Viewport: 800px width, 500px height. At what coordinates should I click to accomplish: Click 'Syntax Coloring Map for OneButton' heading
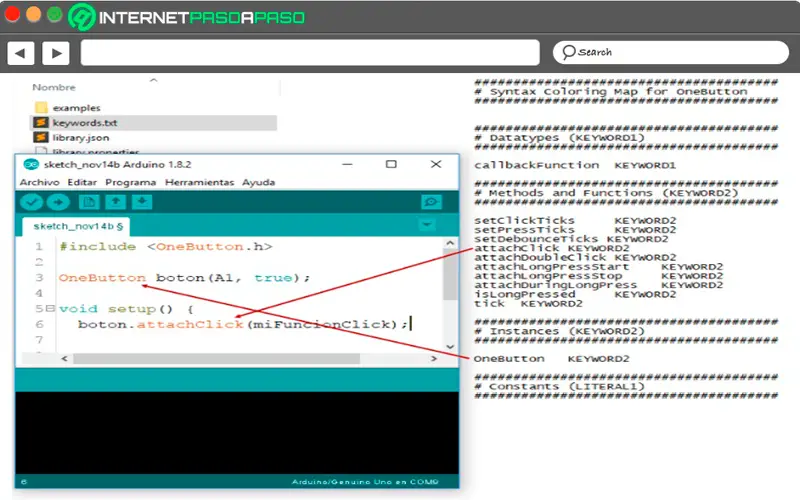[618, 92]
